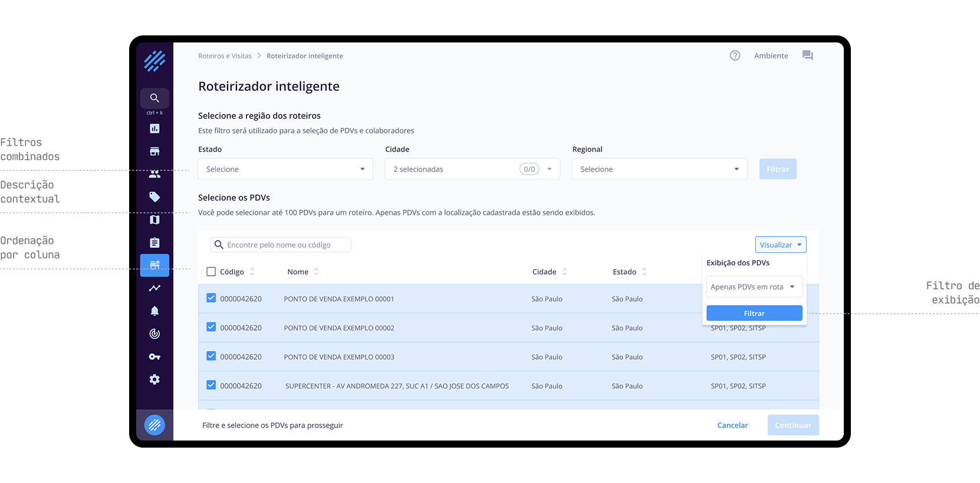This screenshot has height=483, width=980.
Task: Open the search icon in sidebar
Action: [x=154, y=98]
